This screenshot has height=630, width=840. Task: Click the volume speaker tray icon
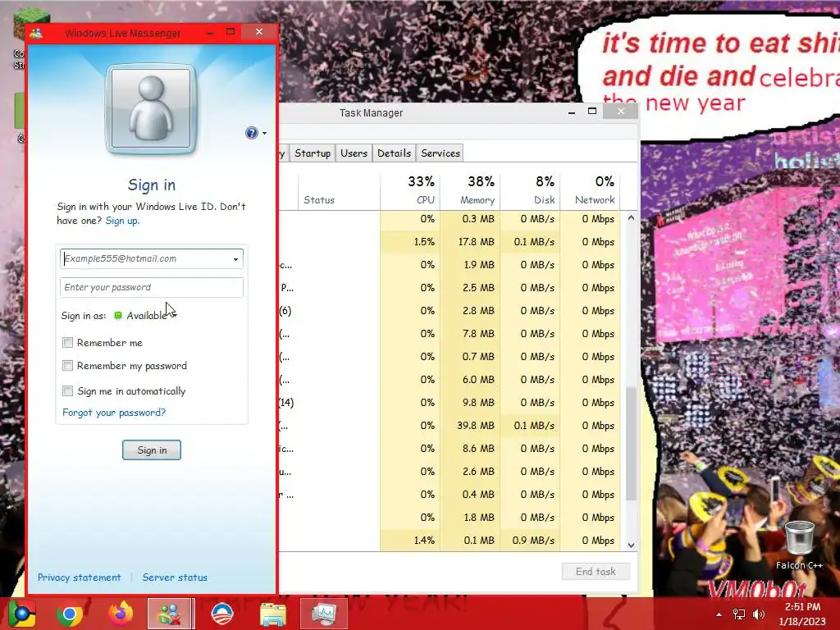click(759, 614)
